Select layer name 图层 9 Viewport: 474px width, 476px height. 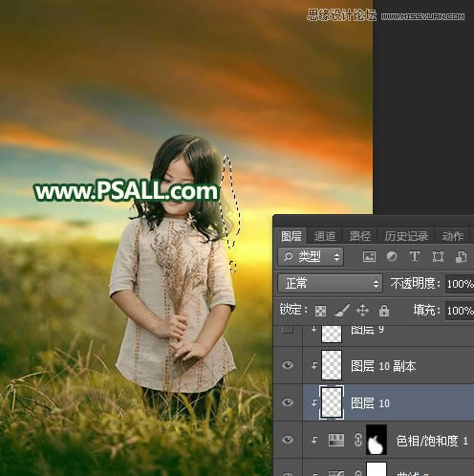(367, 330)
